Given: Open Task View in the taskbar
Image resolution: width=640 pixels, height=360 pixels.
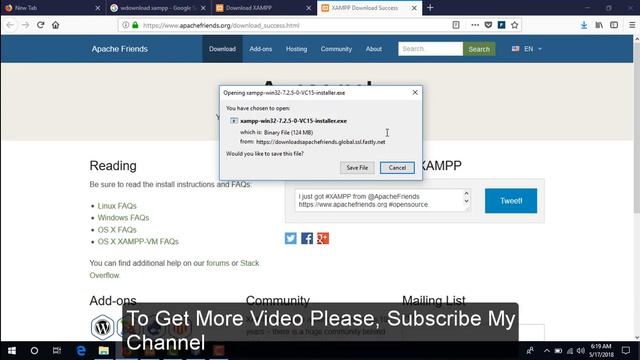Looking at the screenshot, I should coord(57,351).
